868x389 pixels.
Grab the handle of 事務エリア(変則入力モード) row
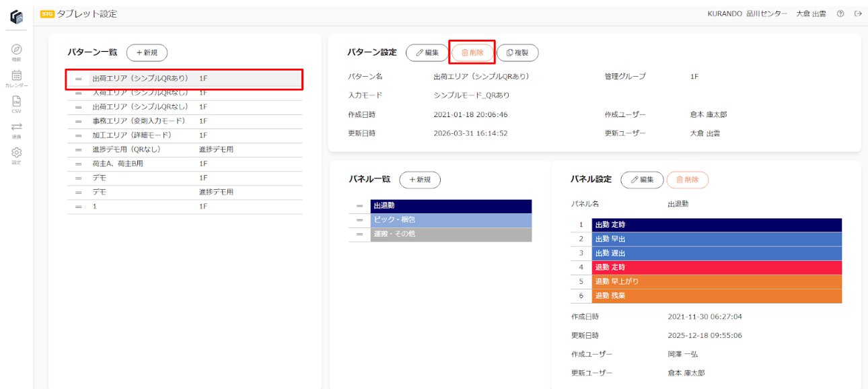pos(79,121)
